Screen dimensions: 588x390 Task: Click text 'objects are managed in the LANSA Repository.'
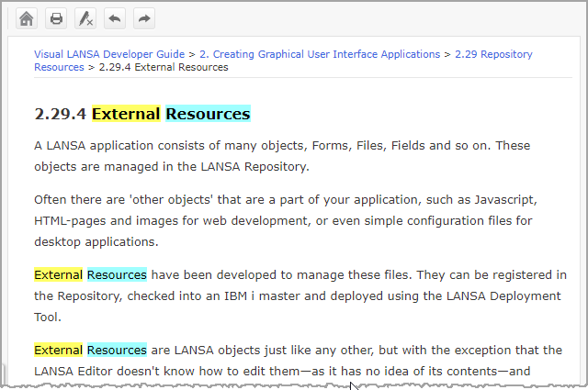[x=172, y=166]
